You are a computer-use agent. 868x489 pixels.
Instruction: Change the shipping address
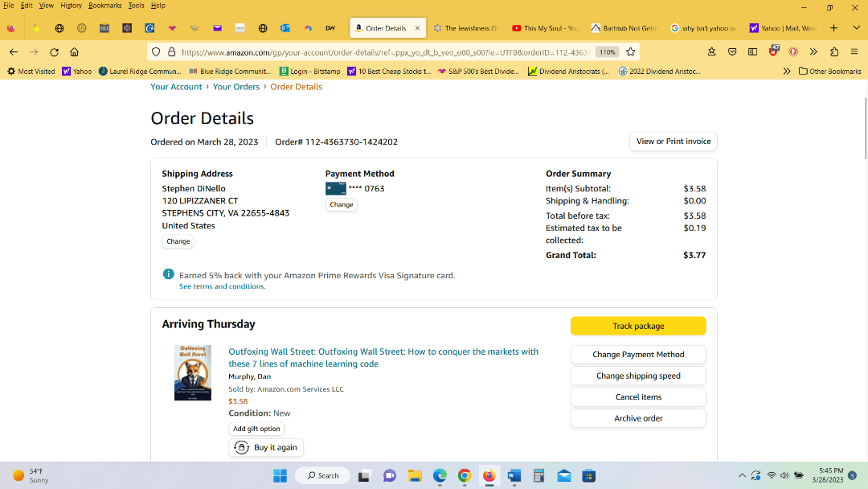tap(178, 241)
